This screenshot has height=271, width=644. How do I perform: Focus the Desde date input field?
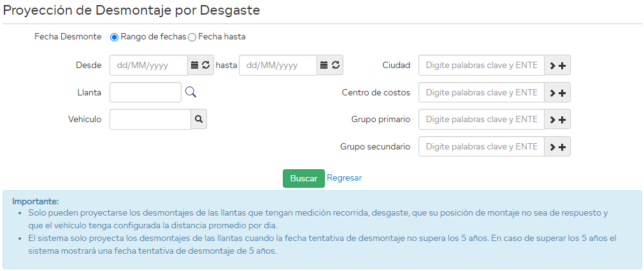click(x=148, y=65)
